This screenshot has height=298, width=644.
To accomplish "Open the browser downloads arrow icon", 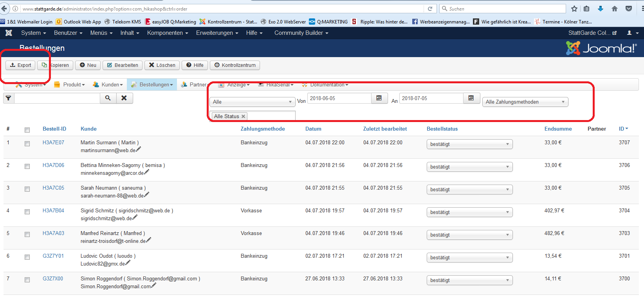I will pos(601,9).
